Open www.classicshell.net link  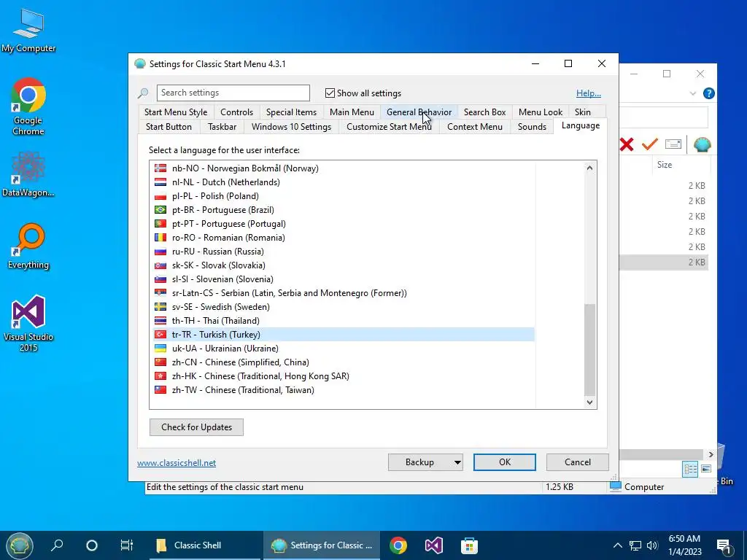(x=177, y=463)
